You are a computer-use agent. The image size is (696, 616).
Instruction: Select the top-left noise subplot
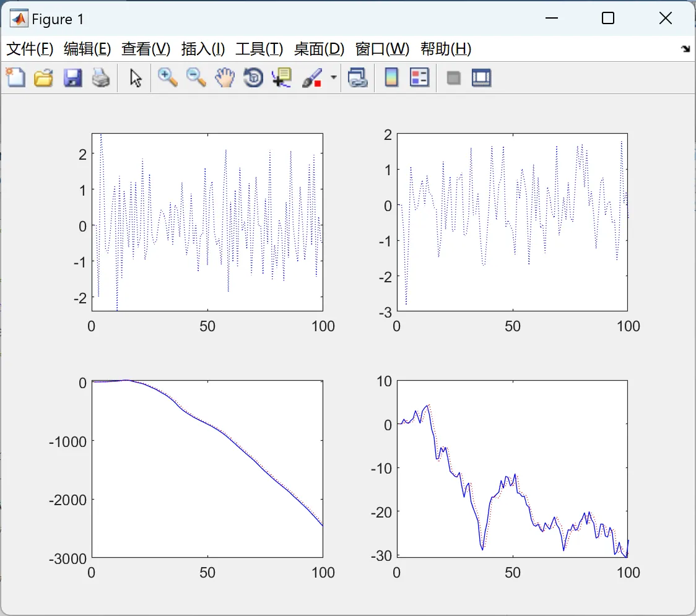(207, 222)
